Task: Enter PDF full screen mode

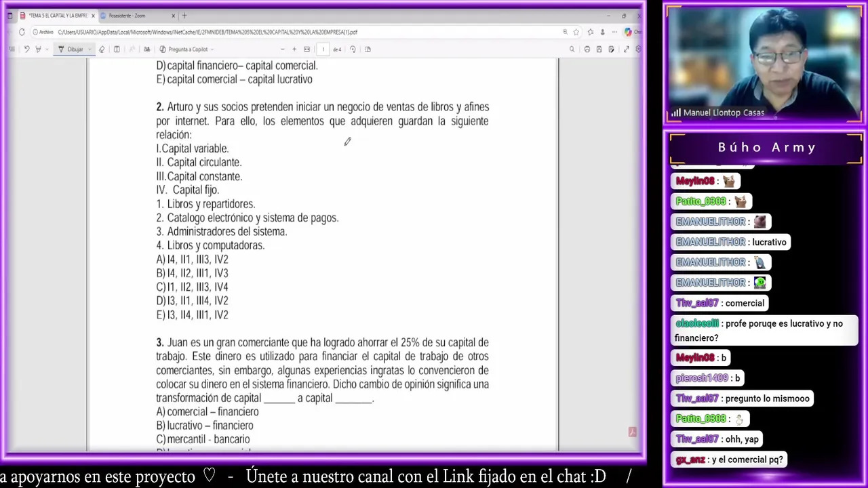Action: pyautogui.click(x=627, y=49)
